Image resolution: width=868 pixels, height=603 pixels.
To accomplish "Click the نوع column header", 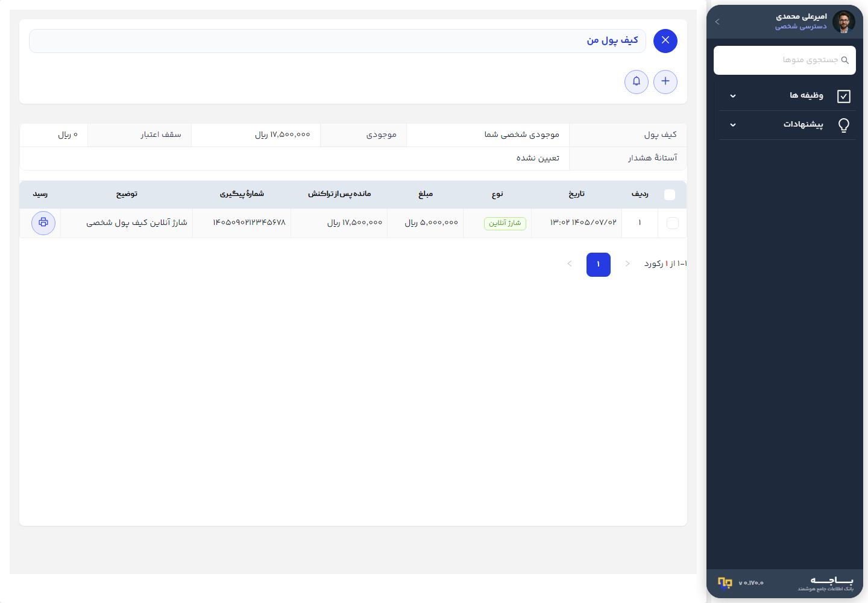I will 497,194.
